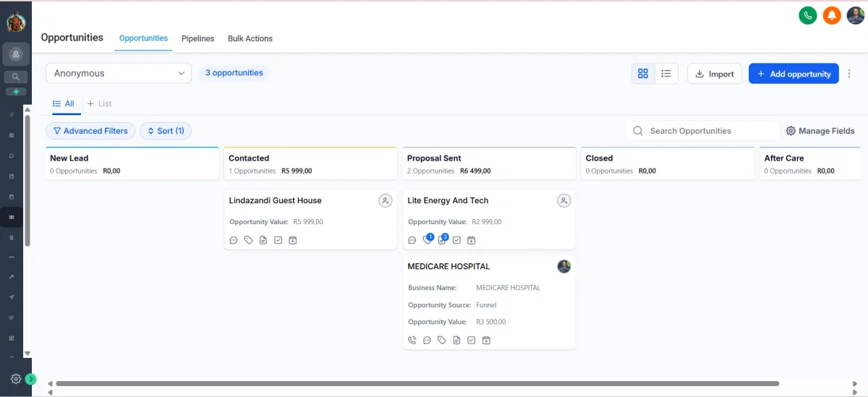The width and height of the screenshot is (868, 397).
Task: Click the 3 opportunities count badge
Action: click(x=234, y=73)
